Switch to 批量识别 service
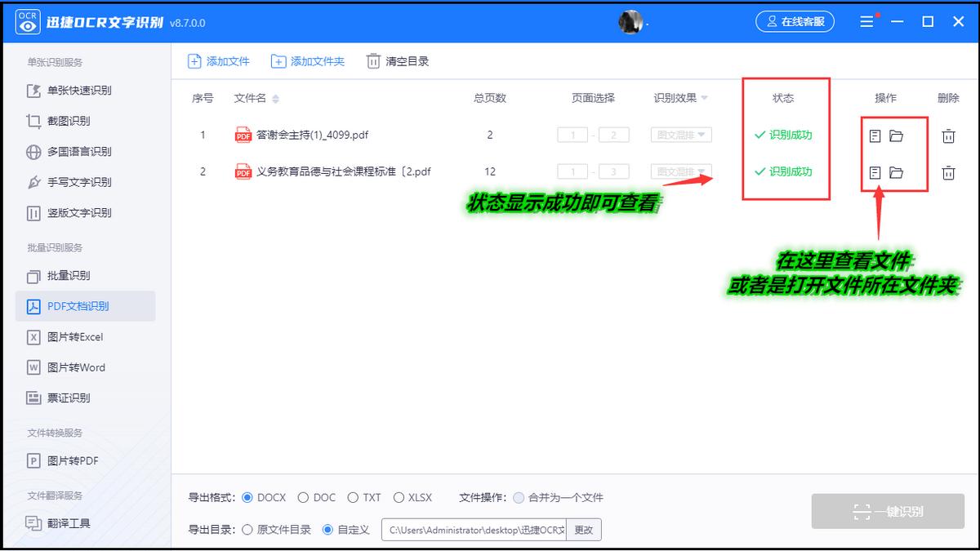Image resolution: width=980 pixels, height=551 pixels. point(68,276)
